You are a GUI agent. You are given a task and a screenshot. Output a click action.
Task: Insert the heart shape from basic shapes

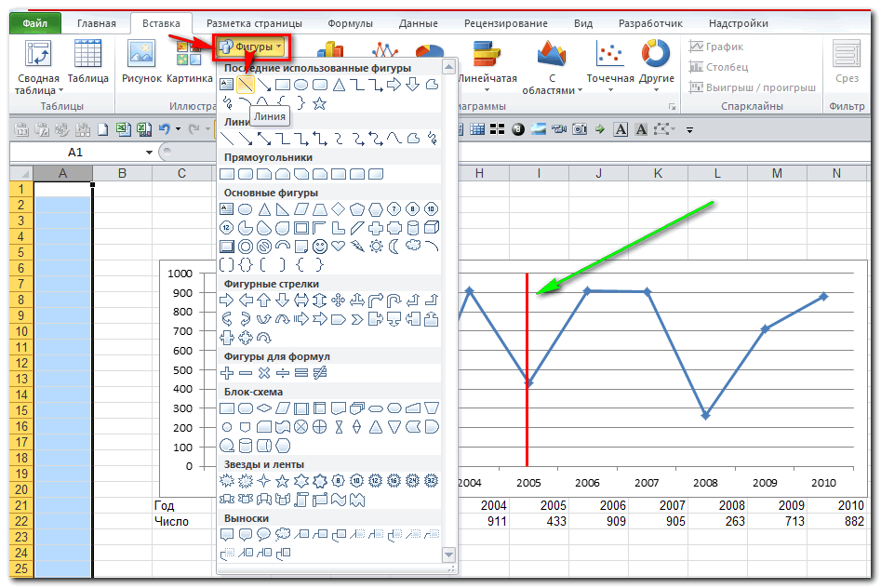(339, 247)
